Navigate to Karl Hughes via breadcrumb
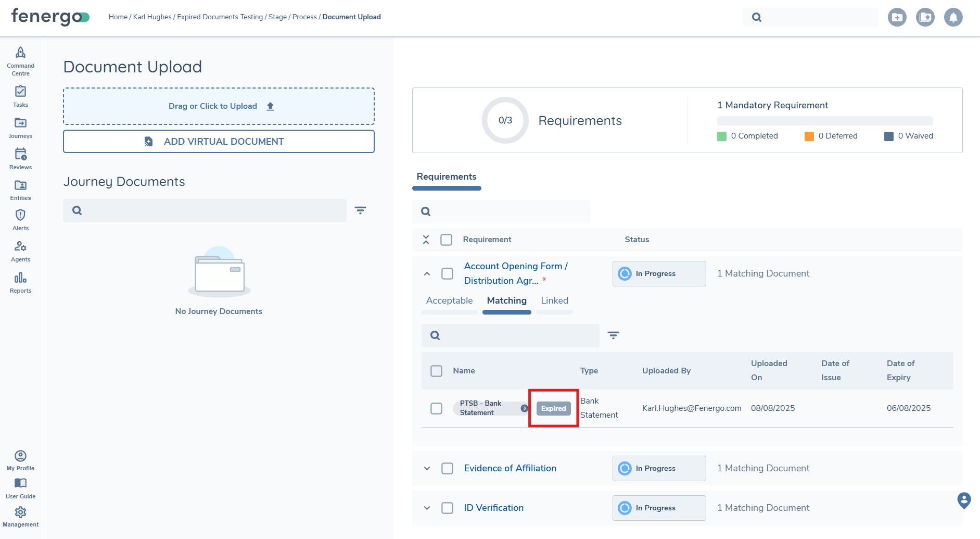 tap(152, 17)
